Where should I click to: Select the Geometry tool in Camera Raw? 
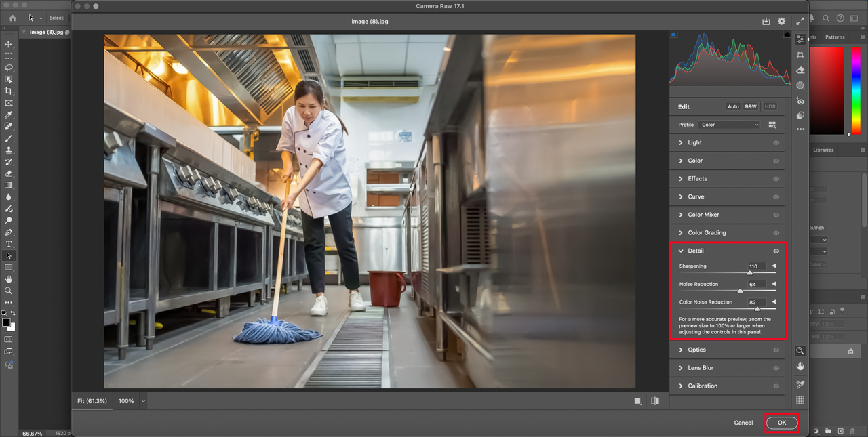click(x=800, y=55)
